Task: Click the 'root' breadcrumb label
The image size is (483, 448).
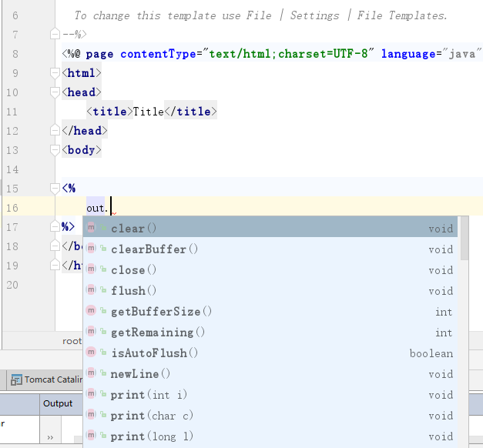Action: pyautogui.click(x=72, y=341)
